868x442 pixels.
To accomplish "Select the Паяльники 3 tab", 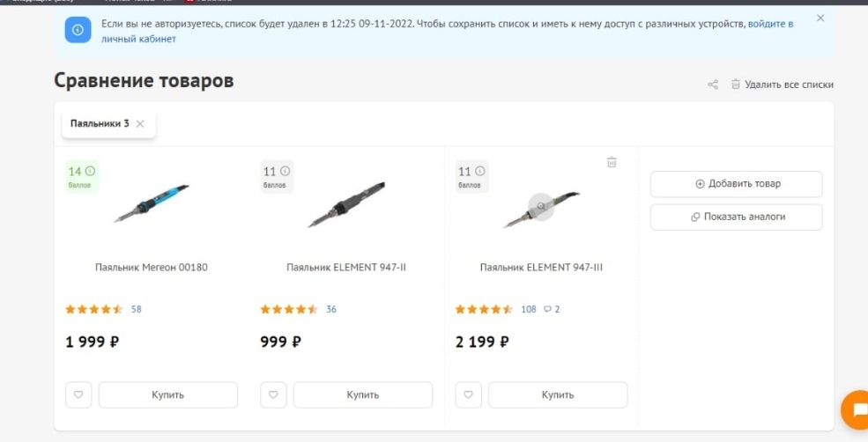I will [100, 124].
